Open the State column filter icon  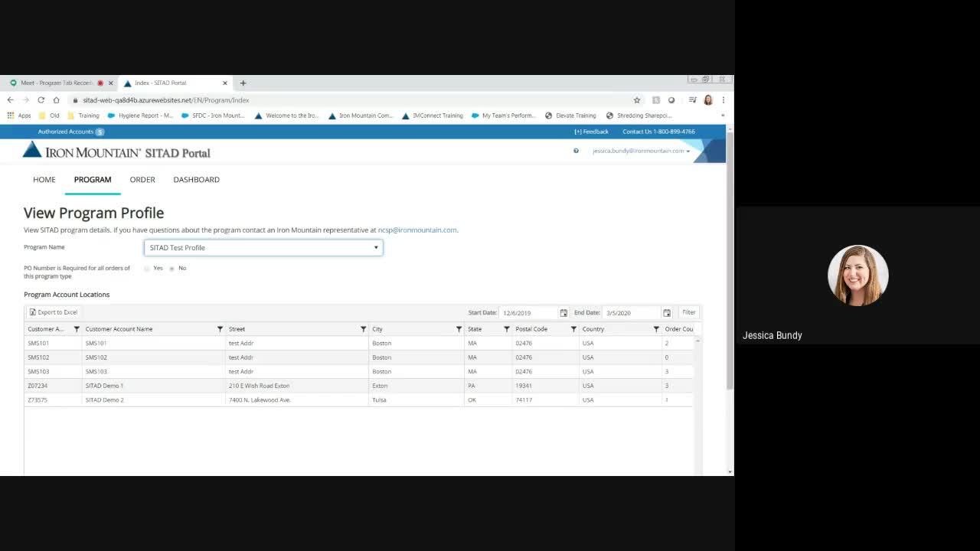[x=506, y=329]
